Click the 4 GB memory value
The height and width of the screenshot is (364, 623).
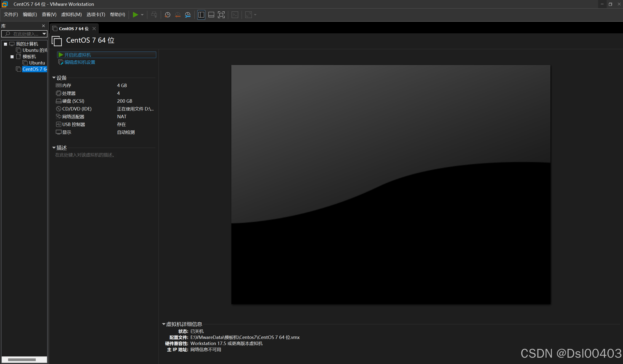pos(122,85)
